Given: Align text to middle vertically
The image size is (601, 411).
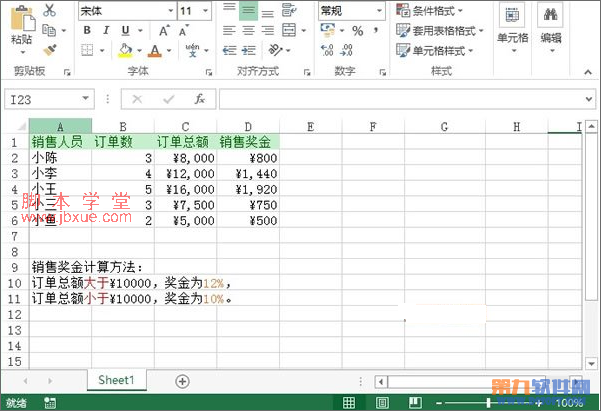Looking at the screenshot, I should click(248, 10).
